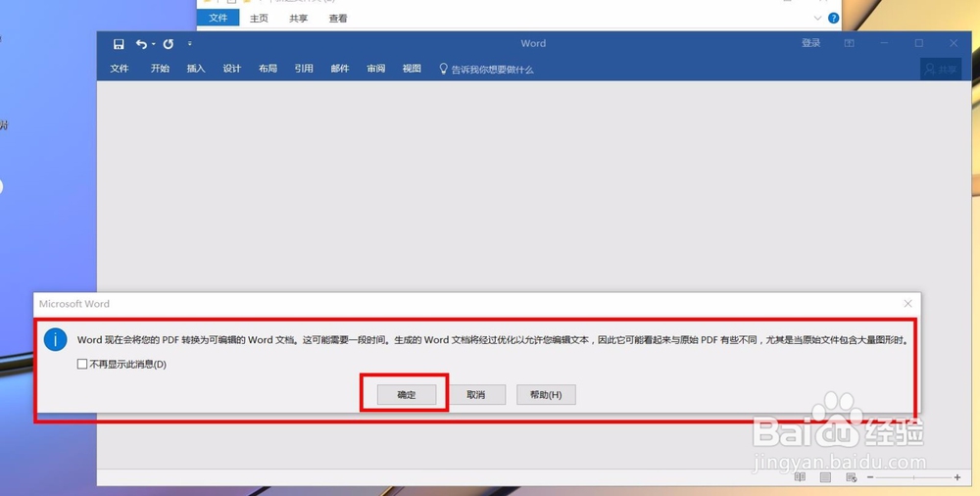Viewport: 980px width, 496px height.
Task: Open the 查看 tab in File Explorer
Action: click(337, 19)
